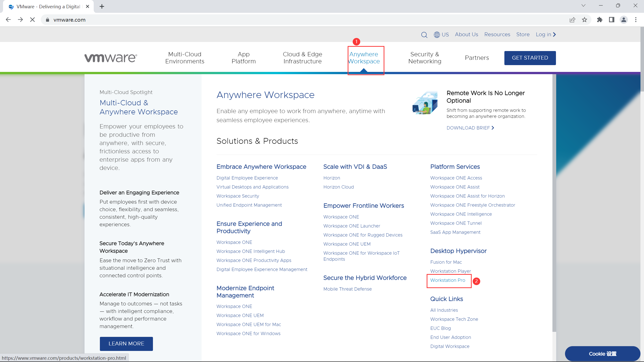This screenshot has width=644, height=362.
Task: Close the VMware tab
Action: coord(88,7)
